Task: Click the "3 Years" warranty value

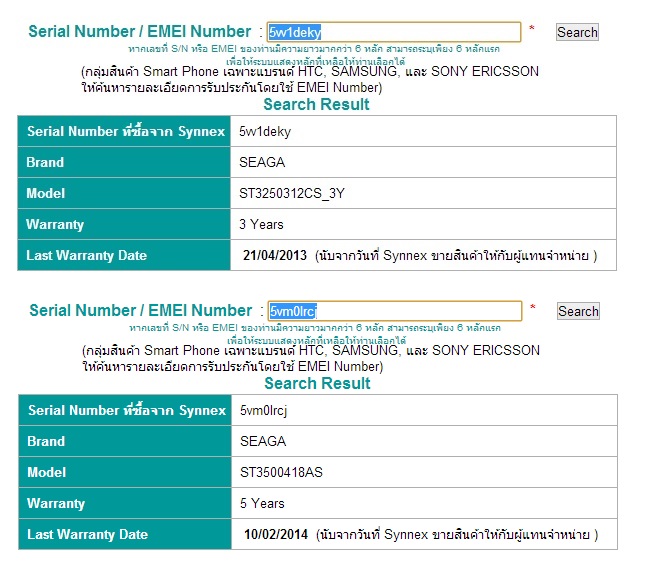Action: (261, 224)
